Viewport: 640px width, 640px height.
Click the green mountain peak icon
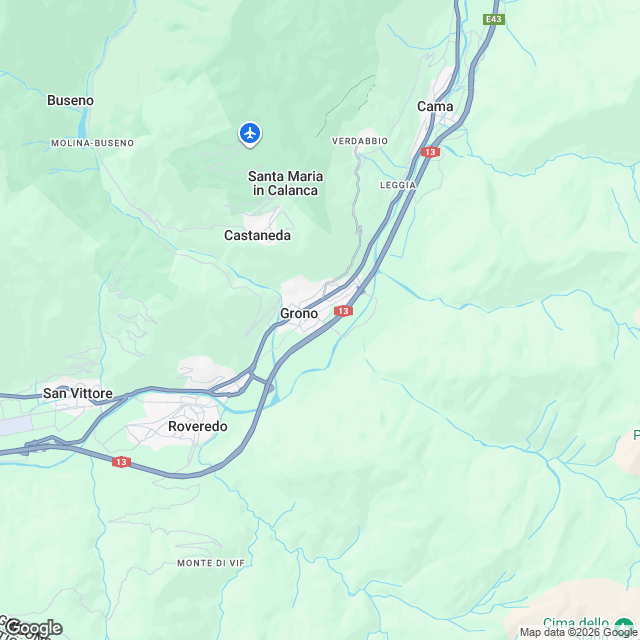tap(623, 626)
